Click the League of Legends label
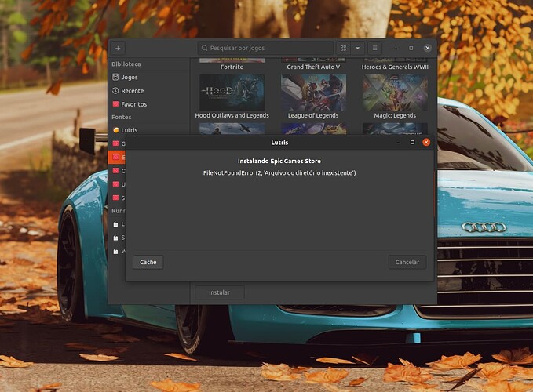Viewport: 533px width, 392px height. click(313, 115)
